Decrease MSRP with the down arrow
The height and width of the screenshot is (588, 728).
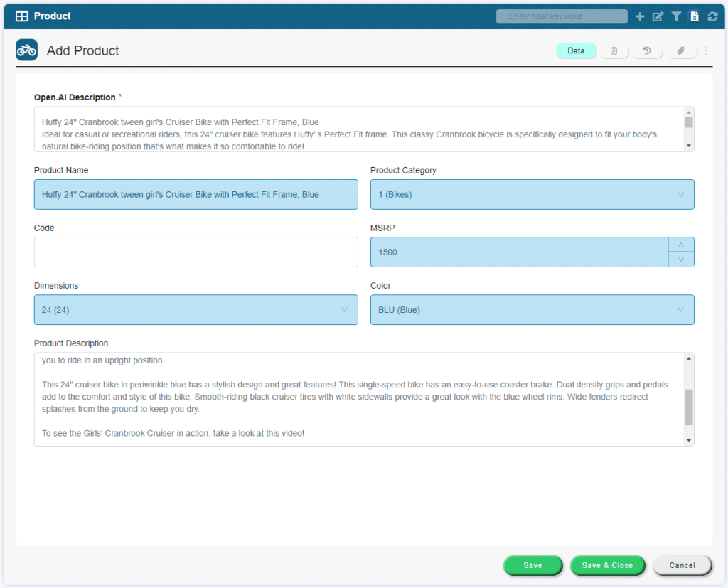(681, 260)
